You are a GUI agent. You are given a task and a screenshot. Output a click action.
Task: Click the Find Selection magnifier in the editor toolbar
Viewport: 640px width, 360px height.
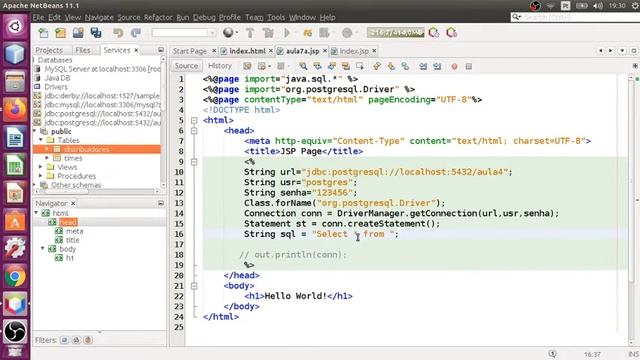(303, 66)
